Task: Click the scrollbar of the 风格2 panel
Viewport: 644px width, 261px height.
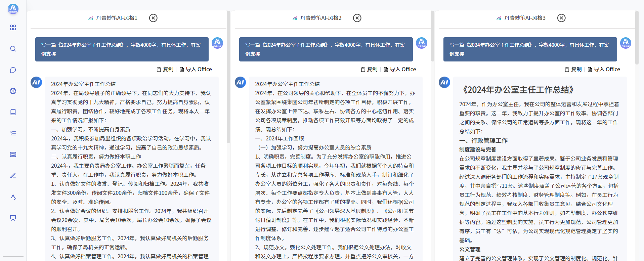Action: 433,36
